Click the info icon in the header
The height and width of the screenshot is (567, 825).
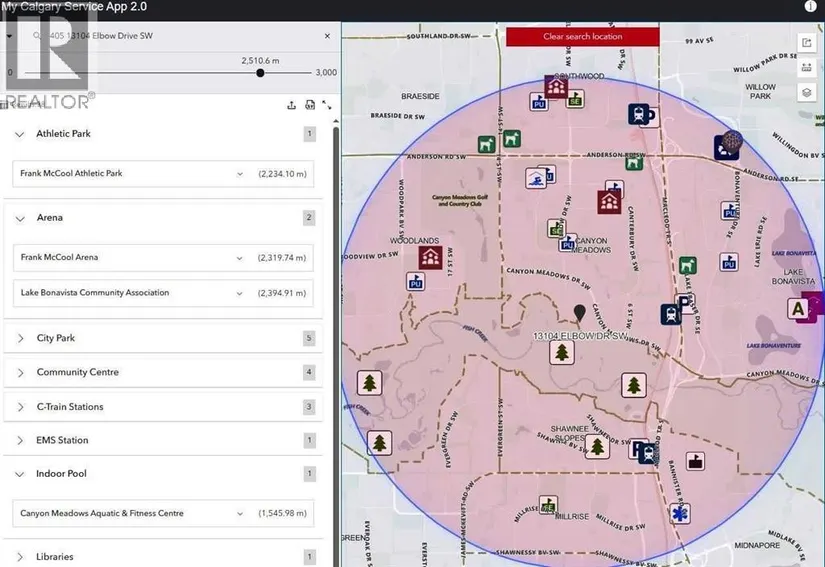click(x=809, y=6)
